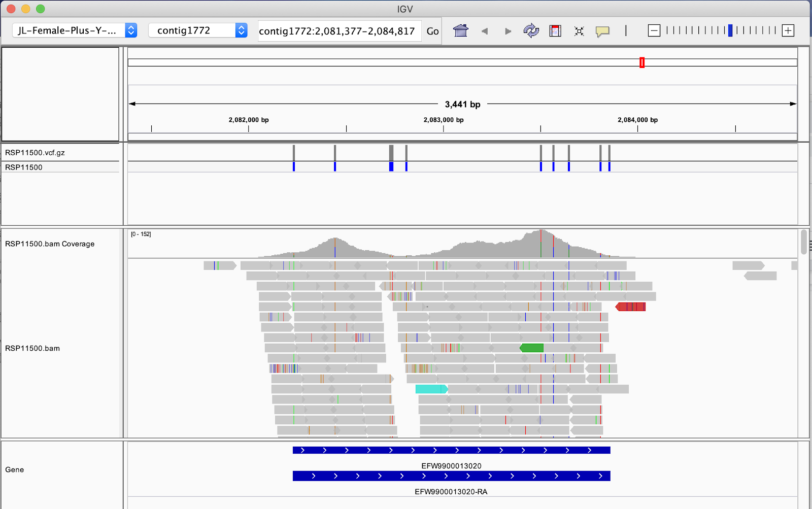Toggle the popup behavior speech bubble
The height and width of the screenshot is (509, 812).
602,31
